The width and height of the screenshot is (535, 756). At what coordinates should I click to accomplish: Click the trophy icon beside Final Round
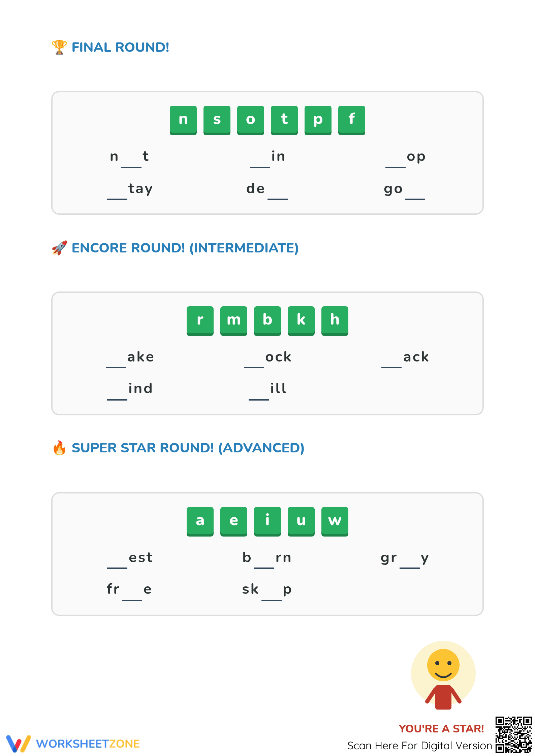click(59, 47)
